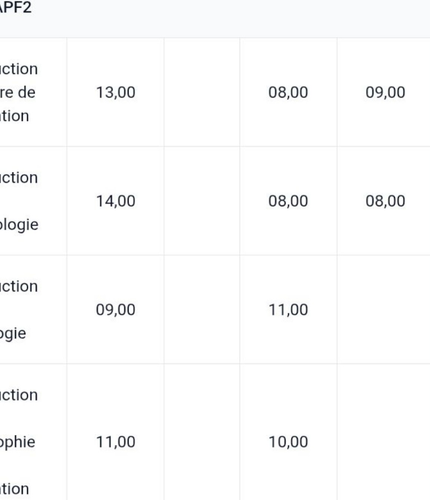Click empty cell between 09,00 and 11,00
The width and height of the screenshot is (430, 500).
tap(202, 310)
